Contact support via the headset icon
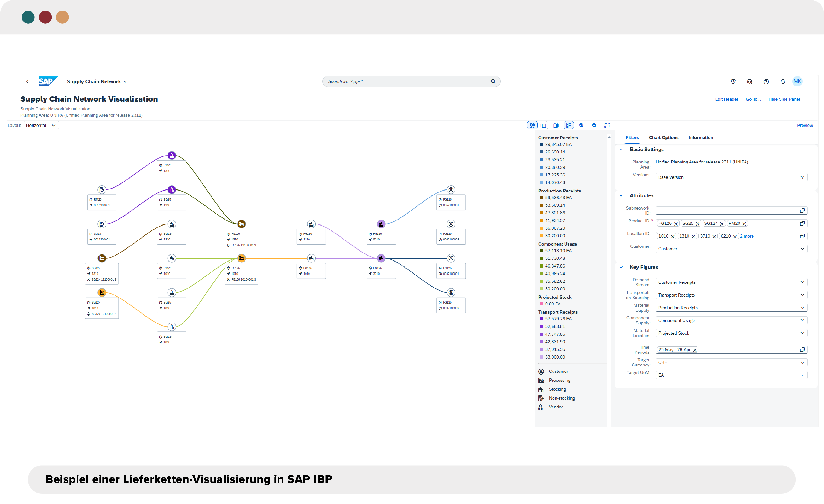 [749, 81]
